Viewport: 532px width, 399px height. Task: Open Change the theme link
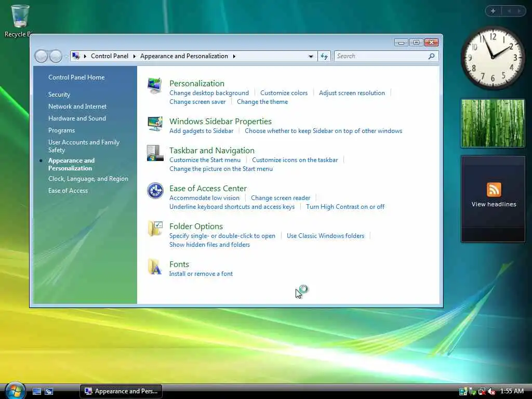[x=262, y=102]
